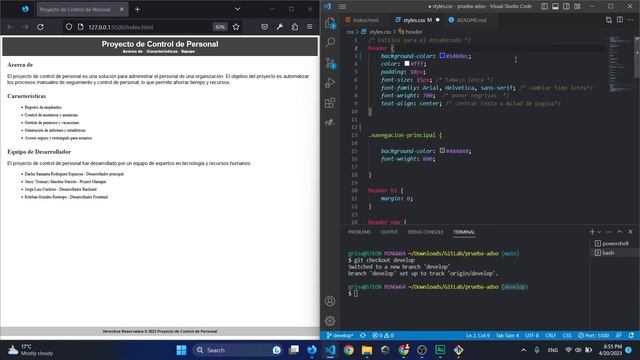640x360 pixels.
Task: Open the OUTPUT panel tab
Action: click(389, 232)
